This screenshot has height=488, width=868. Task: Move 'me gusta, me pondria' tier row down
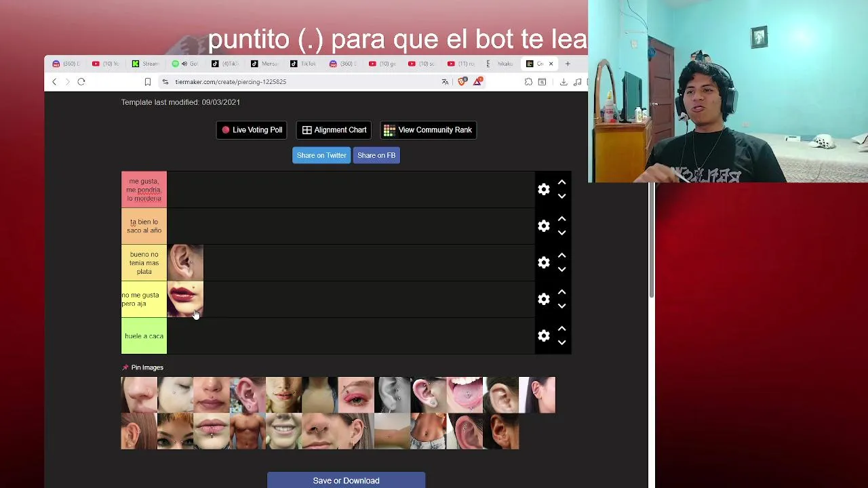click(x=561, y=197)
